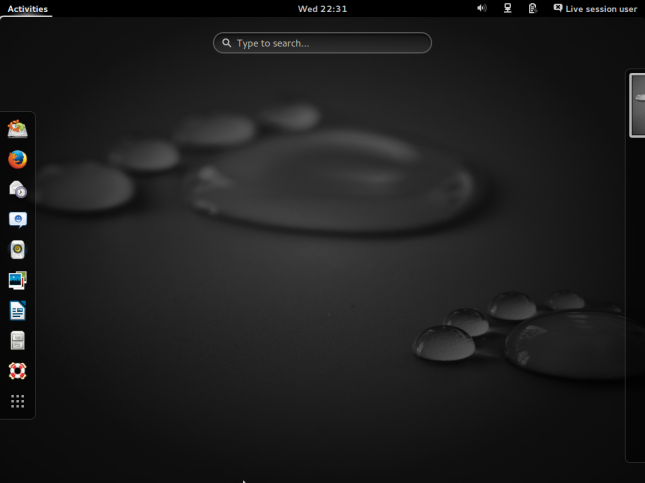Open Evolution mail and calendar
Viewport: 645px width, 483px height.
click(17, 190)
